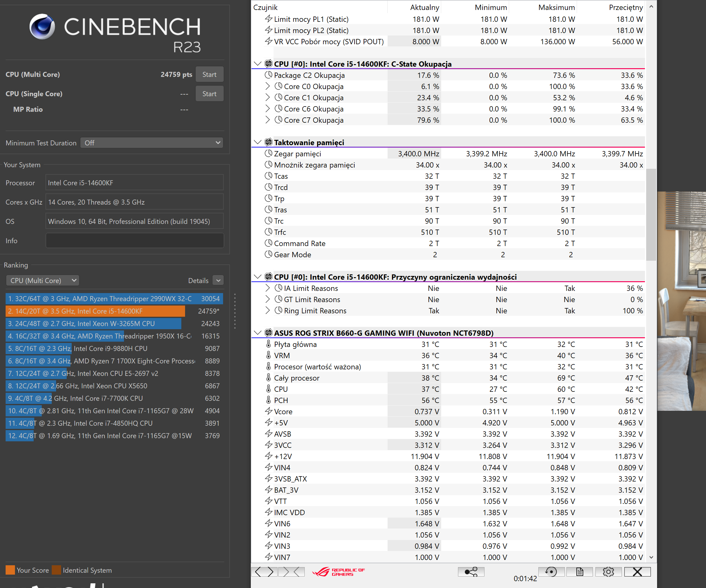Click into the Info text field
Image resolution: width=706 pixels, height=588 pixels.
point(135,240)
